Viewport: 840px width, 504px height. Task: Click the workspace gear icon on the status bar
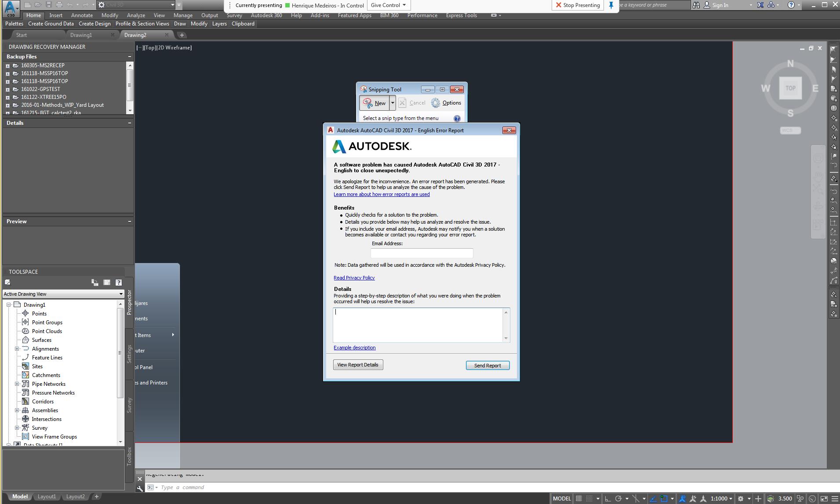(740, 498)
